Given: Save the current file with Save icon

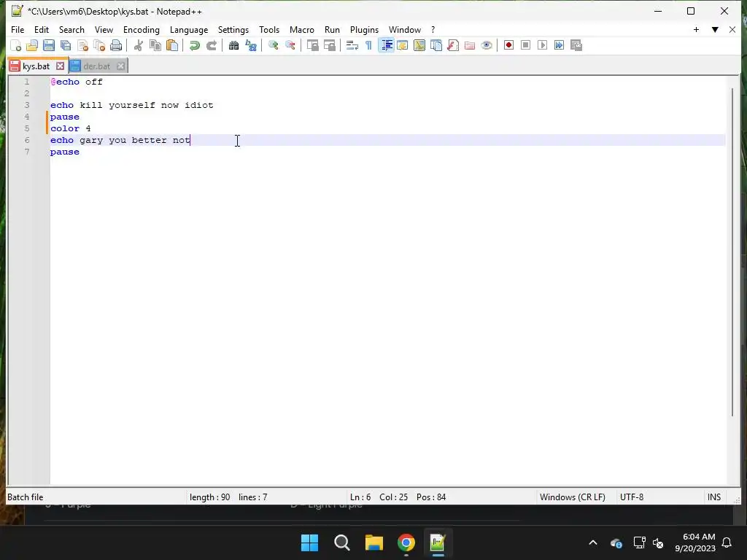Looking at the screenshot, I should tap(49, 45).
